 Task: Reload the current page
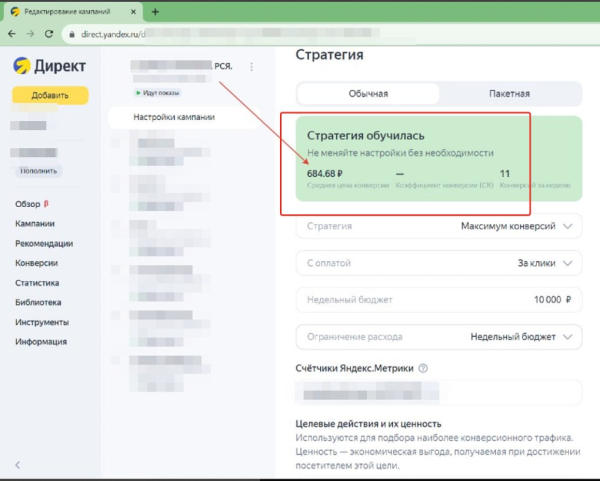click(49, 34)
